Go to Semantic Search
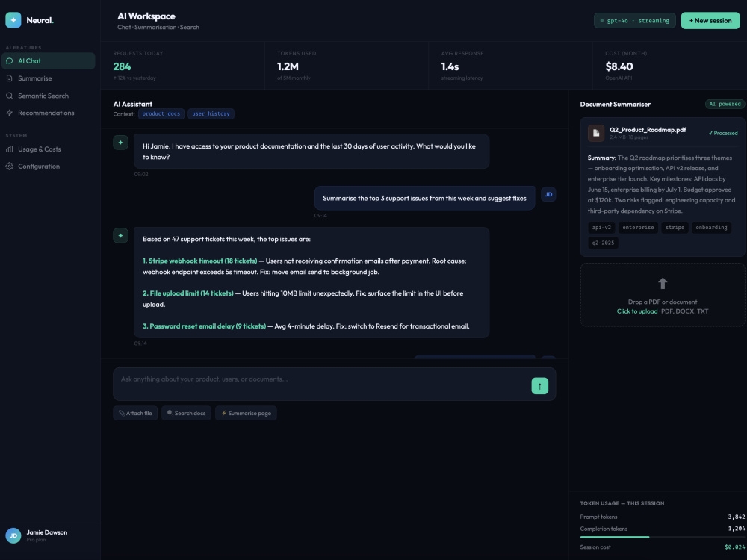The width and height of the screenshot is (747, 560). click(48, 96)
